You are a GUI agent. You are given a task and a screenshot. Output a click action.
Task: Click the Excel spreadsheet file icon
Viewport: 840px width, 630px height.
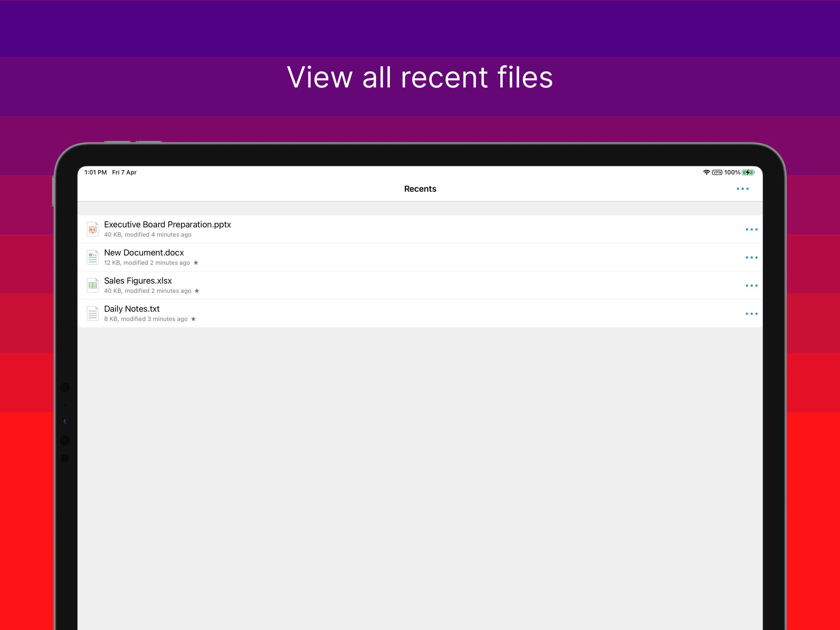tap(93, 285)
